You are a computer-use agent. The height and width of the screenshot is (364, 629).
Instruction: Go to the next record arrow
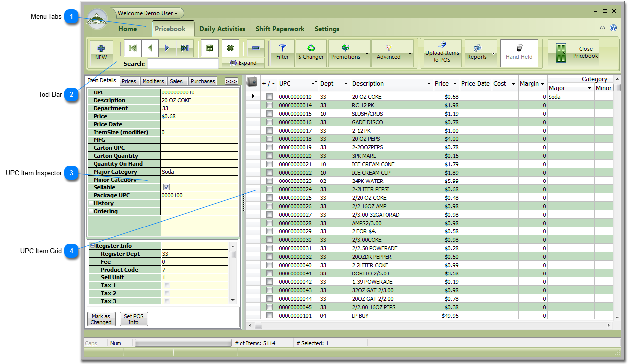pyautogui.click(x=167, y=48)
